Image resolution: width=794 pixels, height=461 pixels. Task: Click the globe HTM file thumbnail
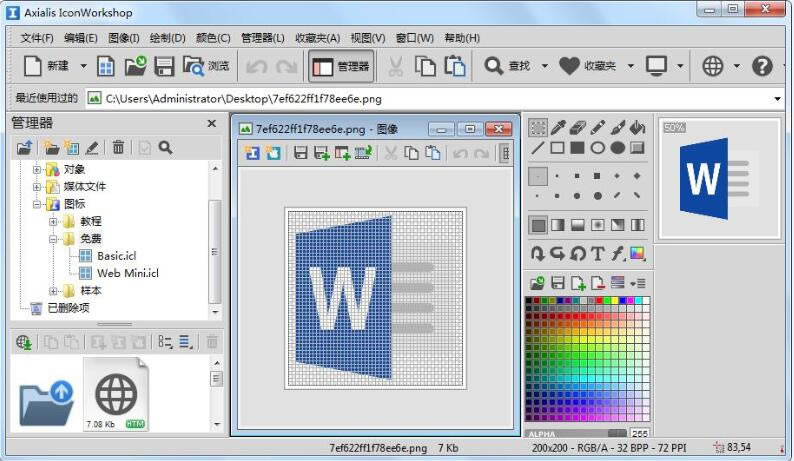(116, 394)
